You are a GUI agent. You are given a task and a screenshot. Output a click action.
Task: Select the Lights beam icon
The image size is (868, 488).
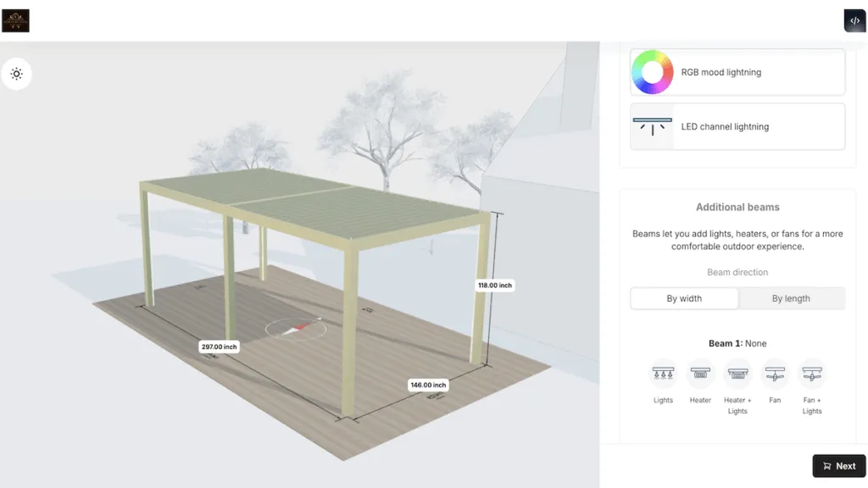[663, 373]
